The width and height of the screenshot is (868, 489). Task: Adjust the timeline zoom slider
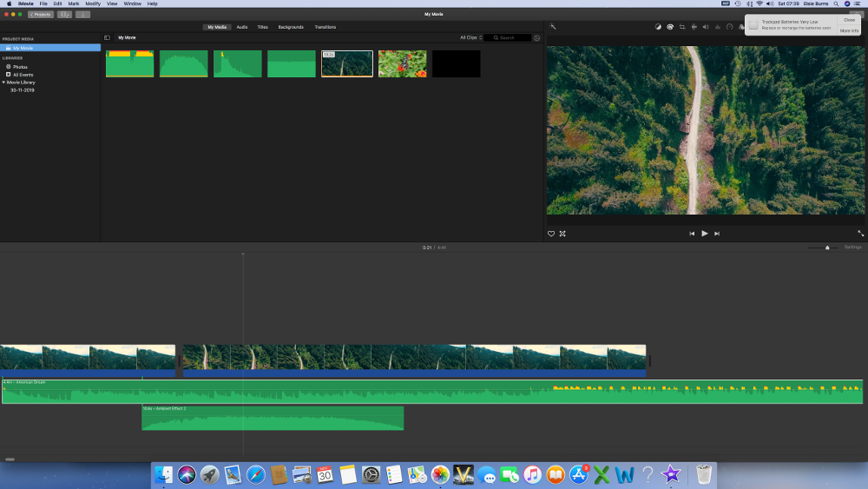pos(826,248)
